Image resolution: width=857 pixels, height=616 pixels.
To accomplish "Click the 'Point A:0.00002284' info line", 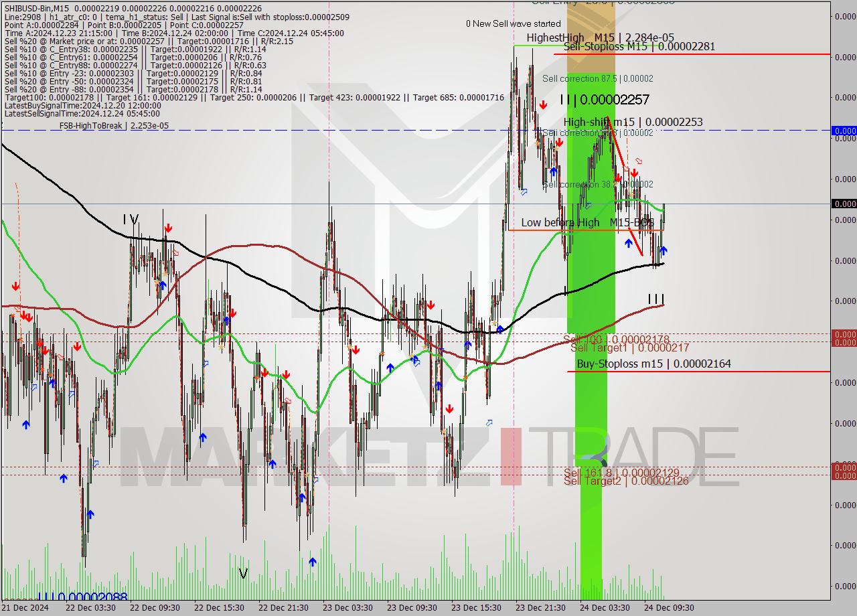I will (124, 24).
